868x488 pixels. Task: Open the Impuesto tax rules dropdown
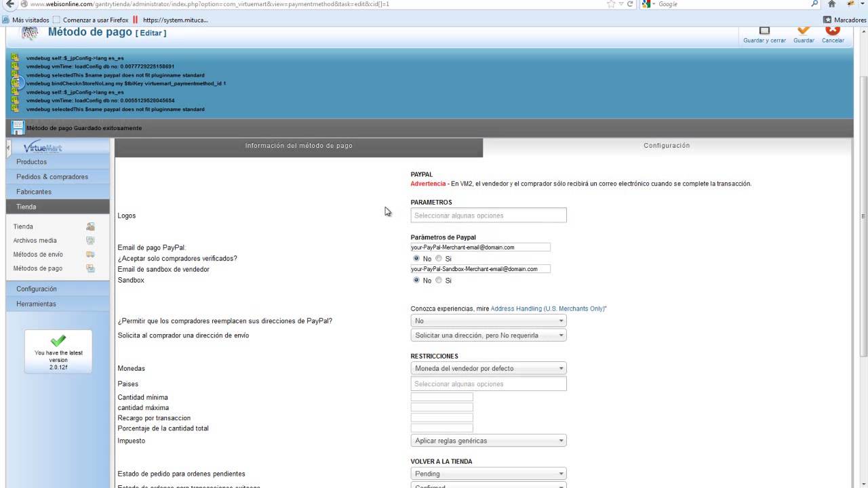pyautogui.click(x=488, y=441)
